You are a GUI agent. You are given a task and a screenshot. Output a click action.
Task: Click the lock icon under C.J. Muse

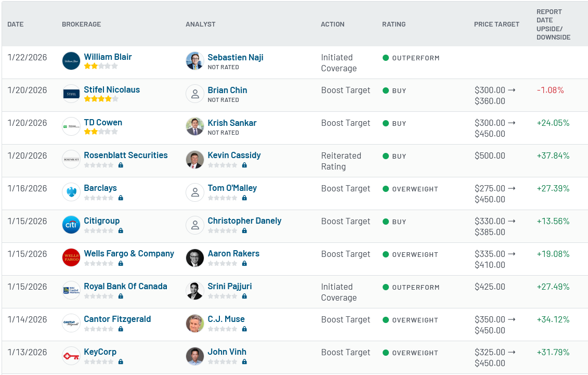[x=244, y=329]
